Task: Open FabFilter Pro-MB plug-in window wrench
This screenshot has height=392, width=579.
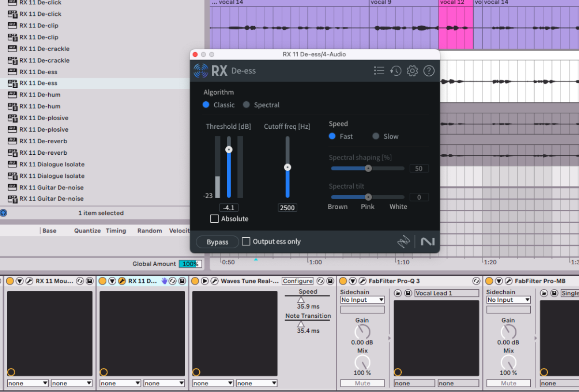Action: pos(508,281)
